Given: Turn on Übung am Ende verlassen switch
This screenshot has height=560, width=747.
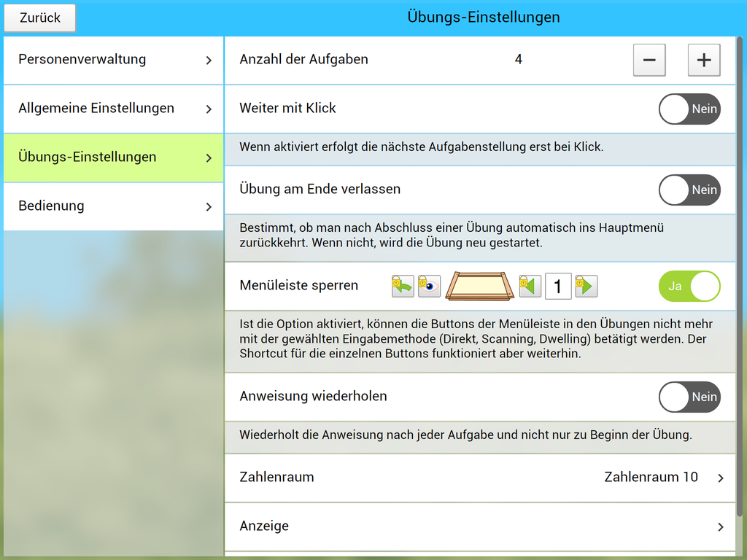Looking at the screenshot, I should [689, 190].
